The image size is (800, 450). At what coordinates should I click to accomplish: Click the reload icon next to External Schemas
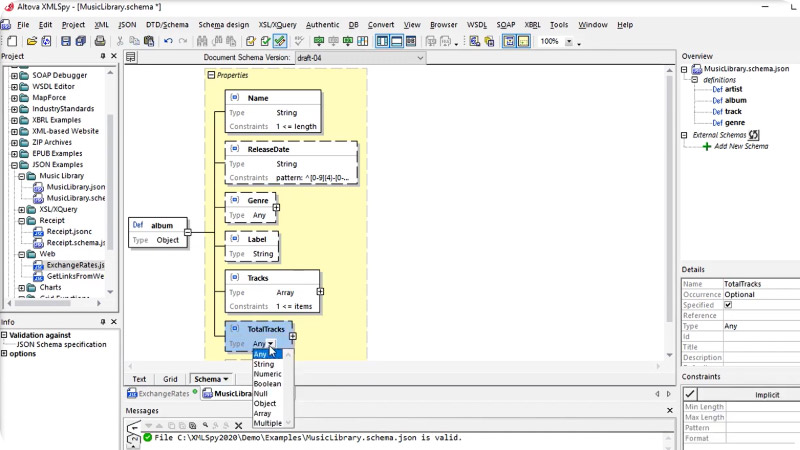coord(754,135)
